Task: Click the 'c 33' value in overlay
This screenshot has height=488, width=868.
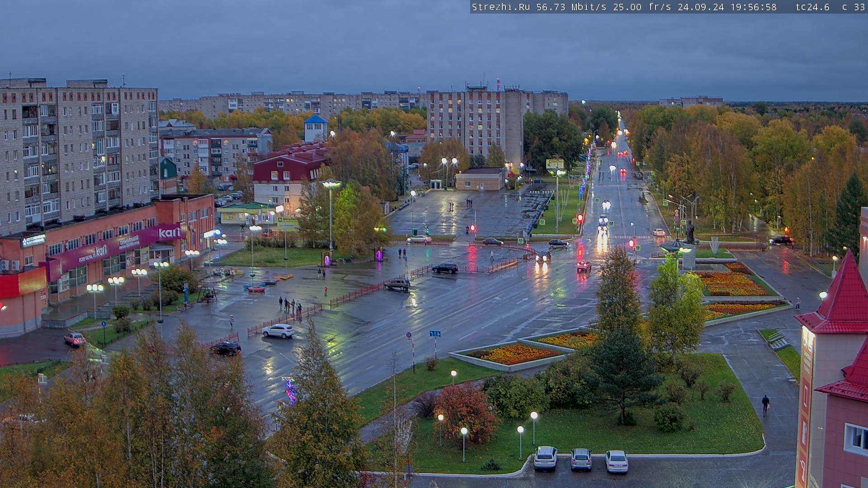Action: pyautogui.click(x=854, y=7)
